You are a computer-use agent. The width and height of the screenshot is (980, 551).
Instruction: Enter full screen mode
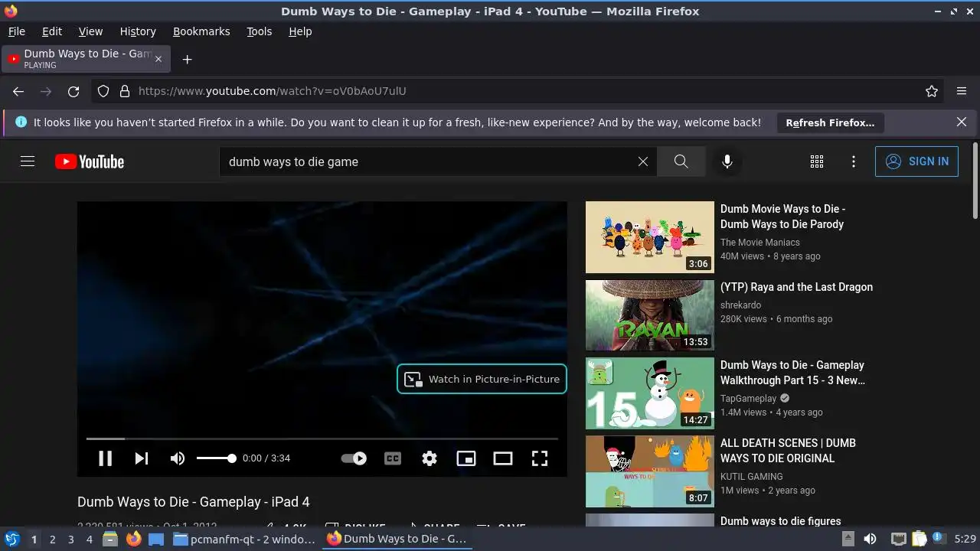tap(540, 458)
